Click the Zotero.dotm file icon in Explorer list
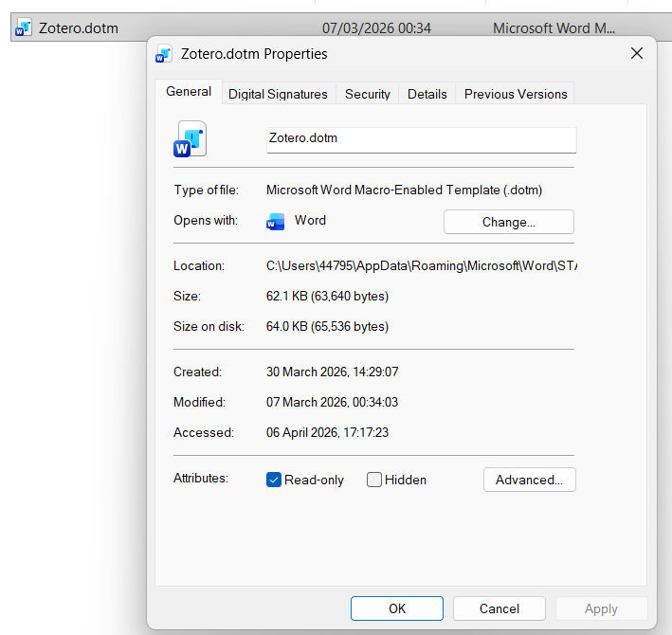This screenshot has height=635, width=672. [23, 27]
